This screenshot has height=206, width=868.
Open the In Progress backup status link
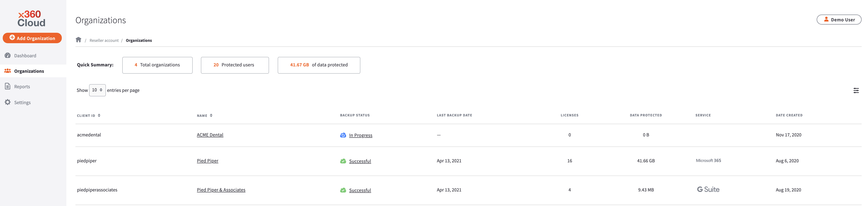coord(361,135)
